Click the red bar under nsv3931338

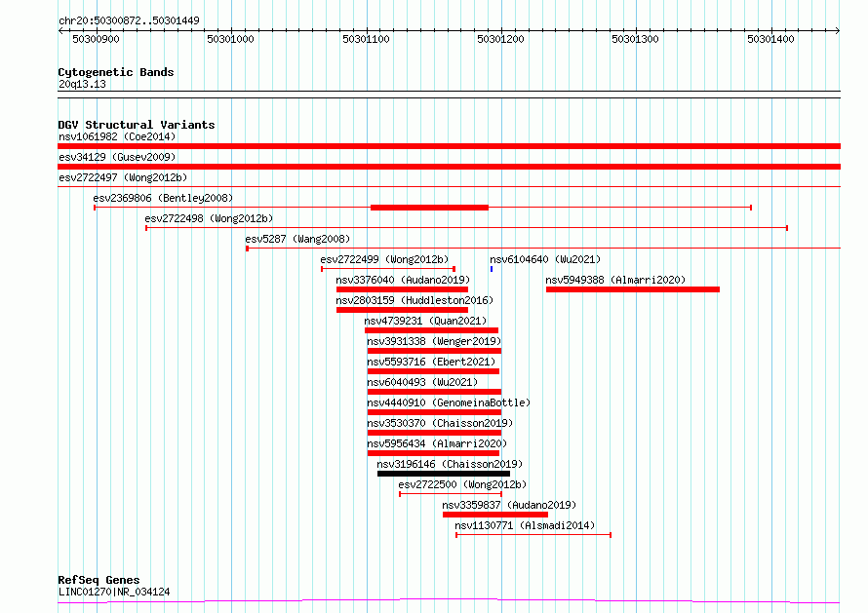coord(435,351)
